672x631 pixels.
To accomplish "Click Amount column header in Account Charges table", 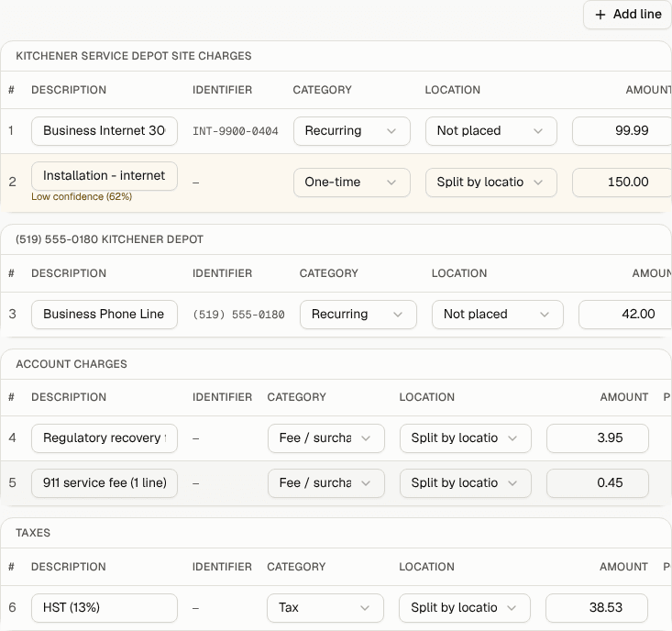I will (624, 397).
